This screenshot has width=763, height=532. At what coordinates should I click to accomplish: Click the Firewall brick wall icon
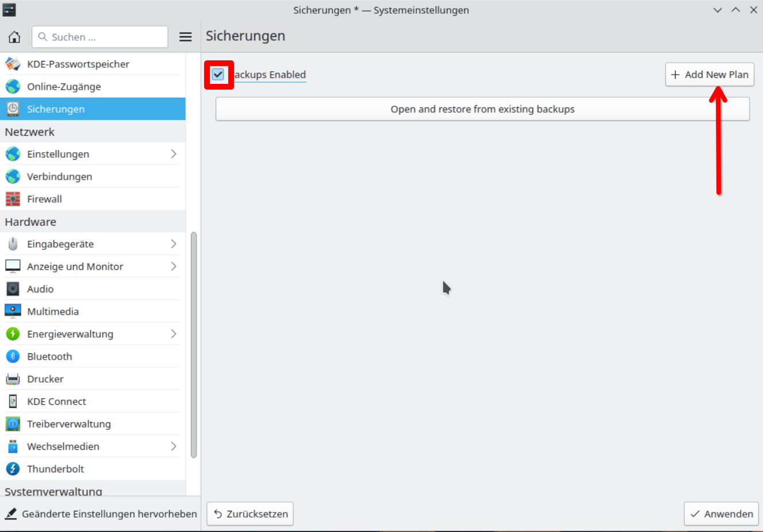tap(13, 199)
